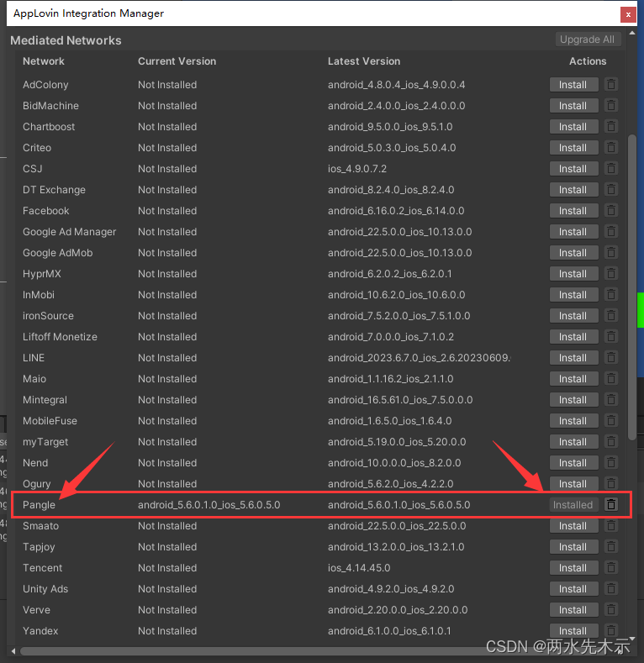This screenshot has width=644, height=663.
Task: Click the Network column header
Action: coord(44,61)
